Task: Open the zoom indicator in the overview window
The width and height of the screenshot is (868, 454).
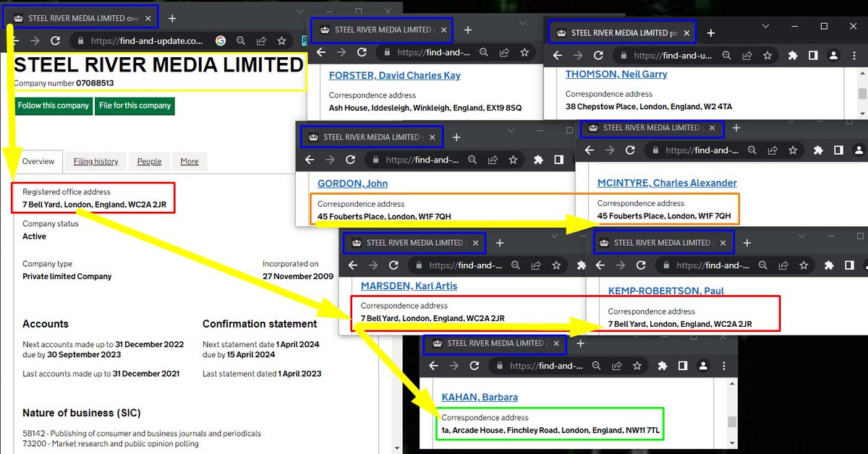Action: [x=241, y=41]
